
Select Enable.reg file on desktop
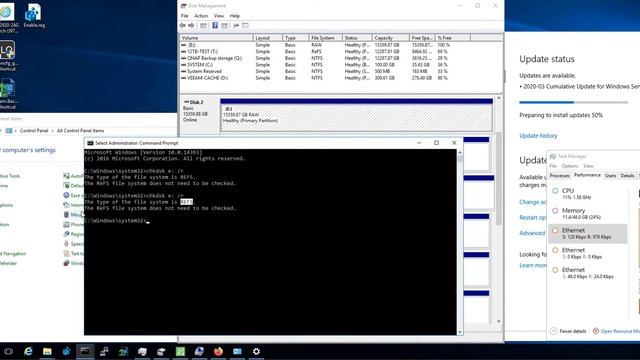click(34, 16)
